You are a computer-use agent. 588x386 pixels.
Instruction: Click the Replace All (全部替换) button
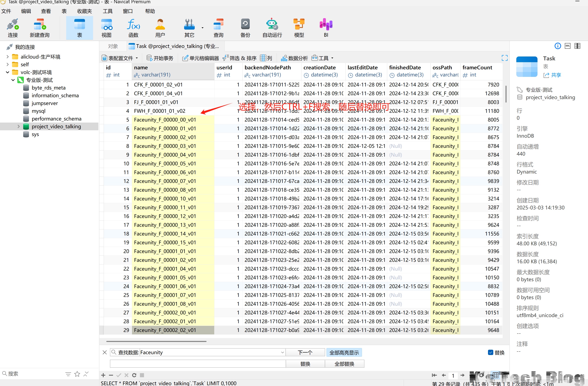344,364
